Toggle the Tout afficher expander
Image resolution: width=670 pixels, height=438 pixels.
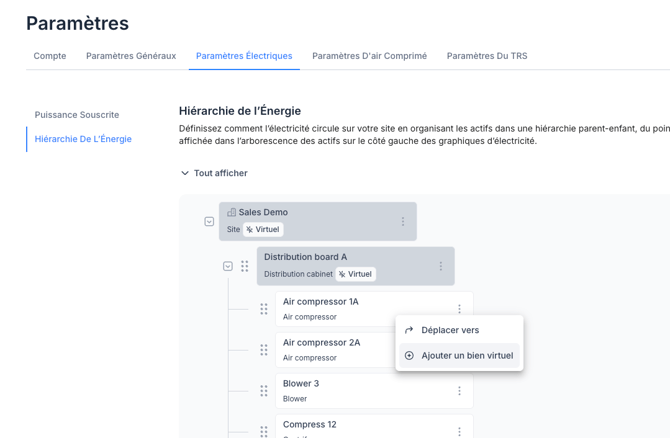[x=213, y=173]
